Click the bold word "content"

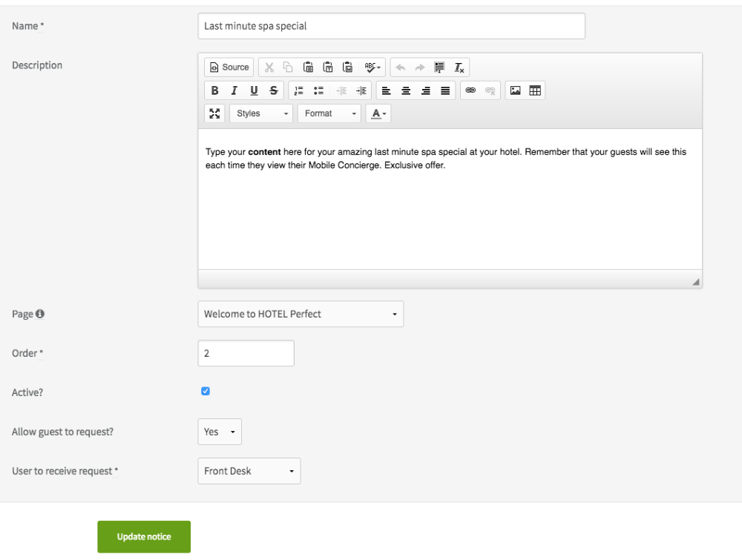coord(265,152)
